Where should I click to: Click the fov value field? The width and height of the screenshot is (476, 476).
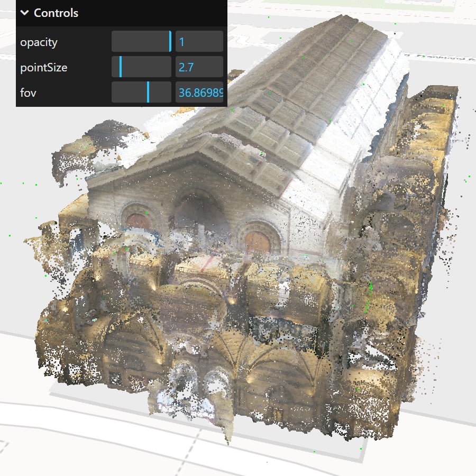[x=199, y=92]
